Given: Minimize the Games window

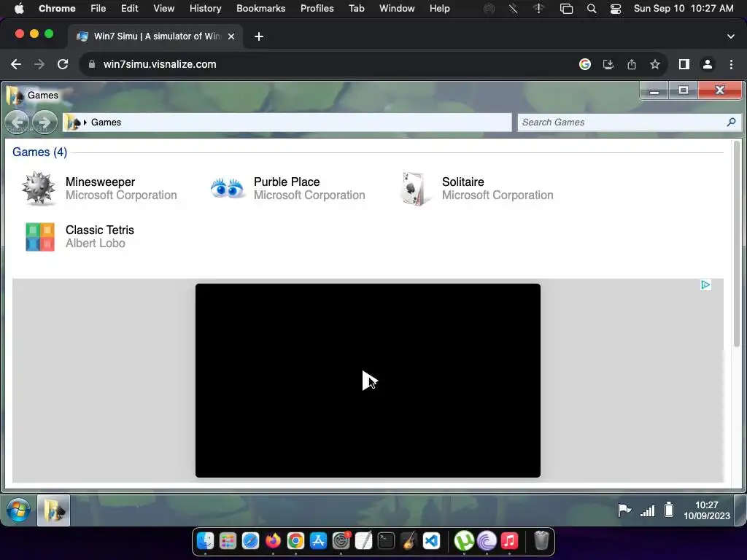Looking at the screenshot, I should (x=654, y=90).
